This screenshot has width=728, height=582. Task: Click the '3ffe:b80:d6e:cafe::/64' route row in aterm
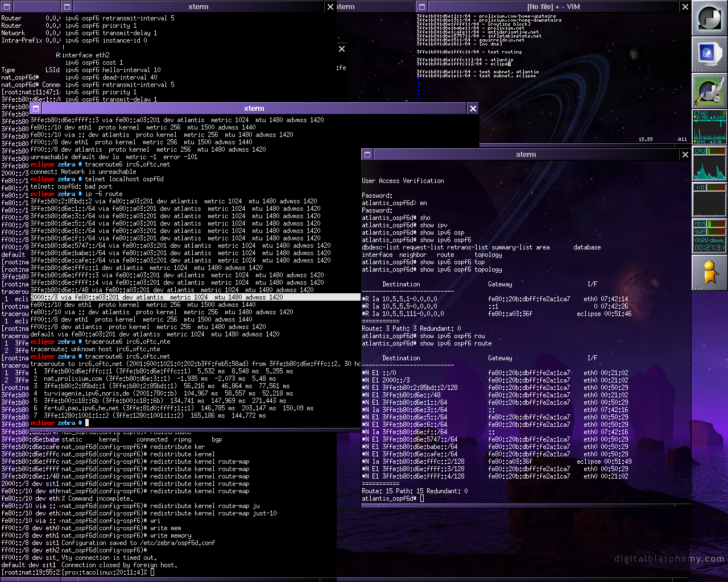click(495, 454)
